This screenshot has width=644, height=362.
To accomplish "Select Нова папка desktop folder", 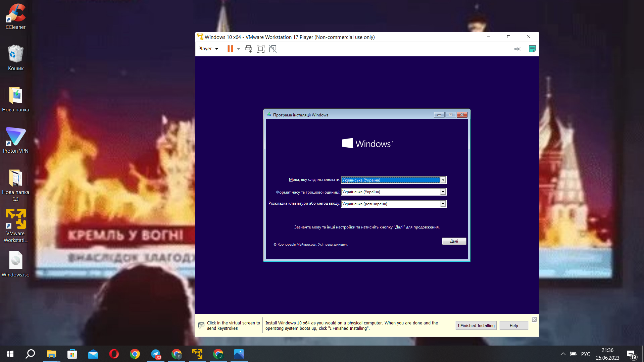I will (x=15, y=99).
